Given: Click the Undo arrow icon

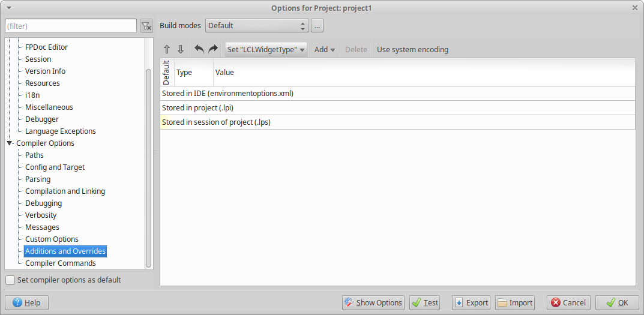Looking at the screenshot, I should [199, 49].
